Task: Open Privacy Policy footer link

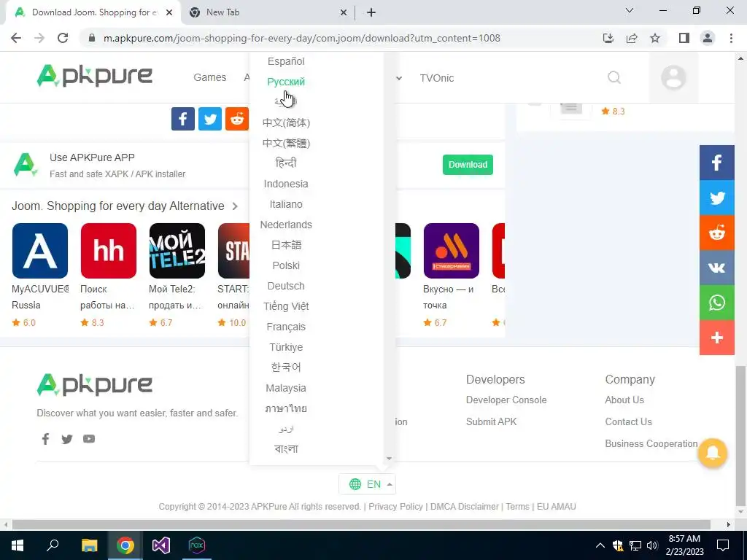Action: click(x=395, y=507)
